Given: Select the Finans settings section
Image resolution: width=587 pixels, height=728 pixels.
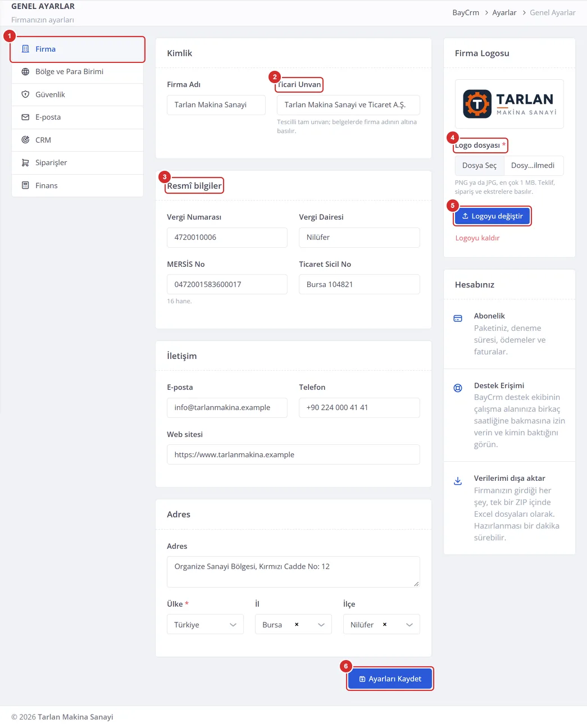Looking at the screenshot, I should coord(78,185).
